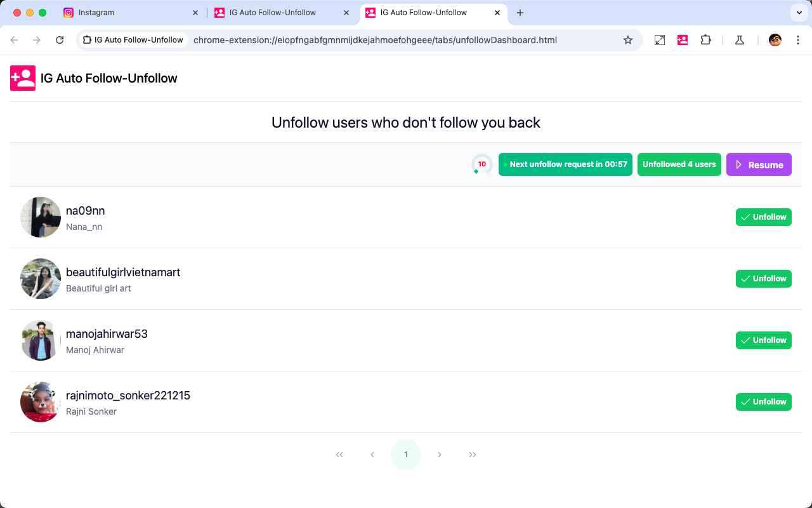The width and height of the screenshot is (812, 508).
Task: Click the back navigation arrow
Action: click(x=14, y=39)
